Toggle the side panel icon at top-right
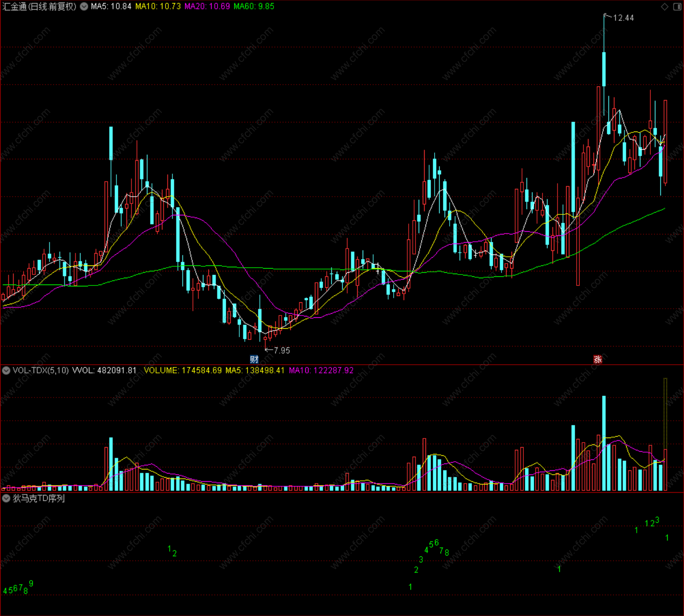This screenshot has height=616, width=684. coord(677,6)
